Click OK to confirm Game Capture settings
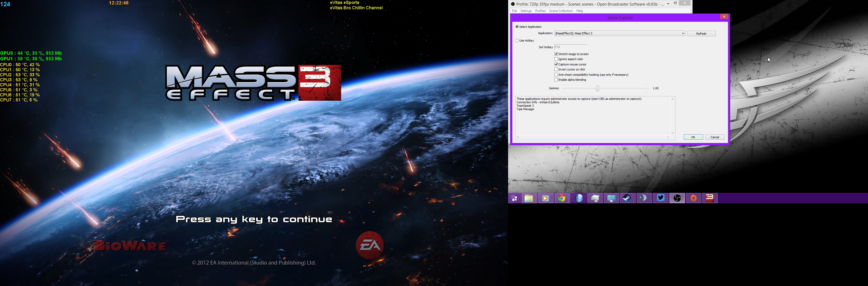 pos(693,137)
